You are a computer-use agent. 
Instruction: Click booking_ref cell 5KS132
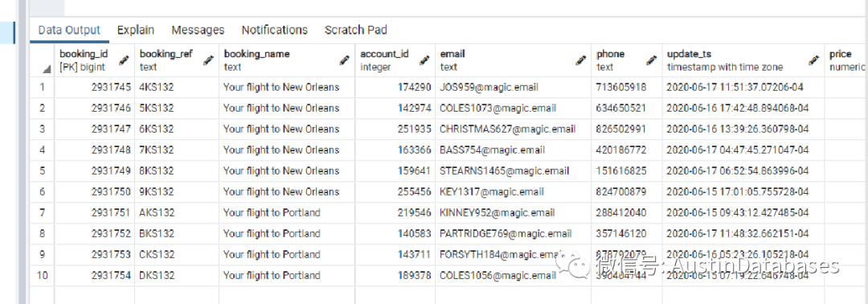point(177,108)
